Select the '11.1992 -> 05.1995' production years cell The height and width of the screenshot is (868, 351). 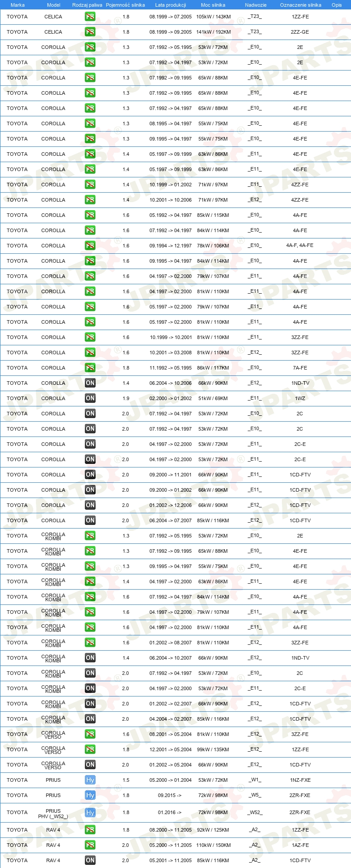pyautogui.click(x=171, y=368)
